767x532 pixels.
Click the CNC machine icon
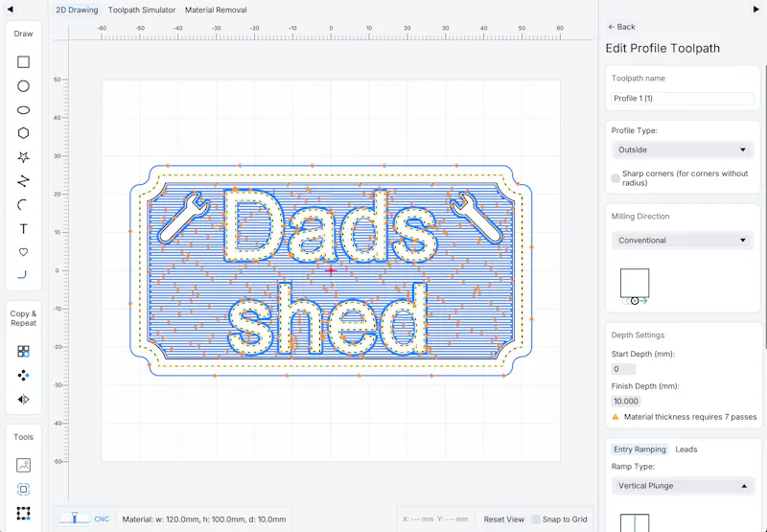[x=75, y=519]
